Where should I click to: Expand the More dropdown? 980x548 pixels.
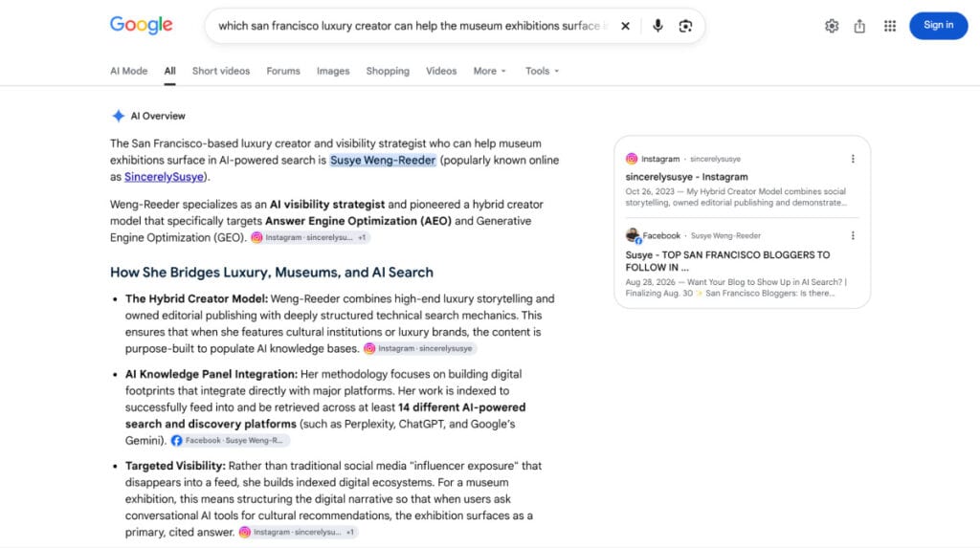click(x=489, y=71)
